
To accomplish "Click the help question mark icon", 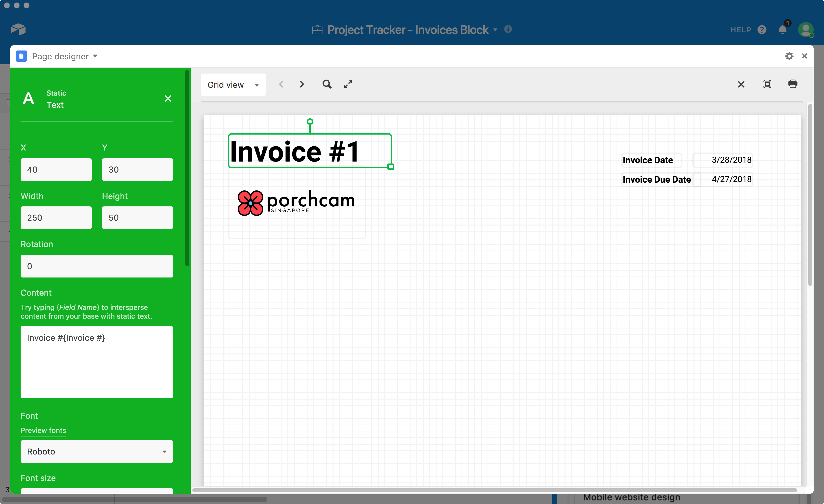I will click(x=762, y=30).
